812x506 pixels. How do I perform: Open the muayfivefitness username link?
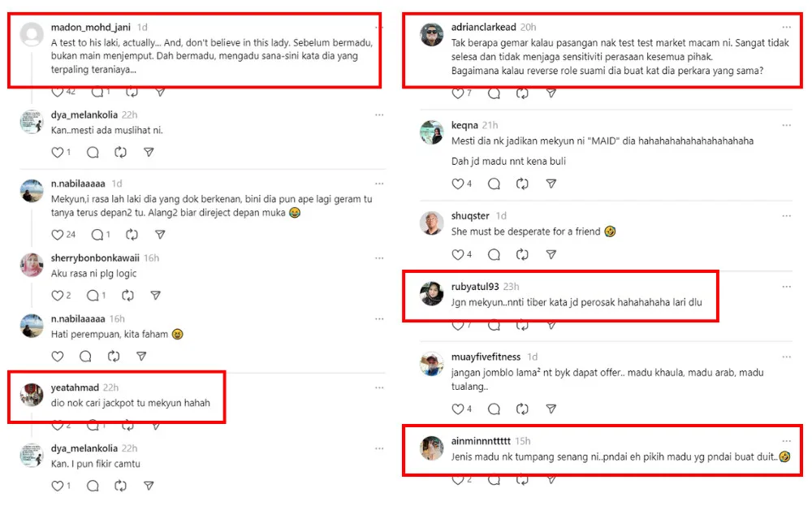point(486,357)
